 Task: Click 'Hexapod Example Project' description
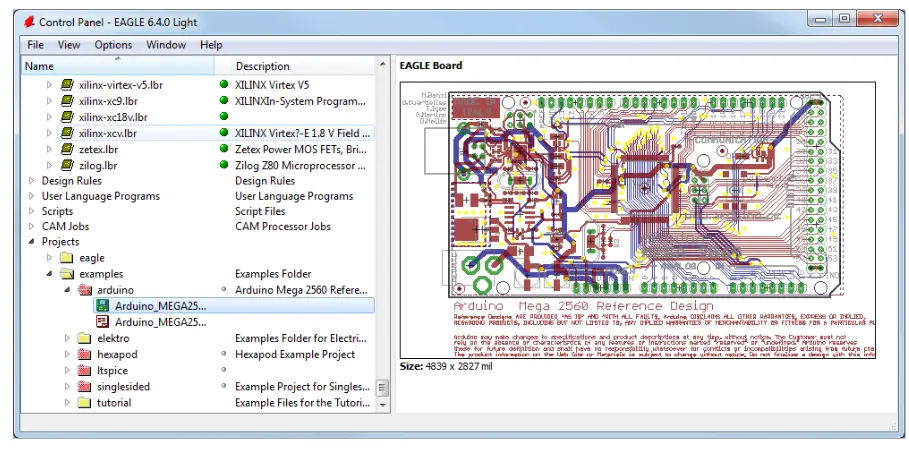click(294, 354)
